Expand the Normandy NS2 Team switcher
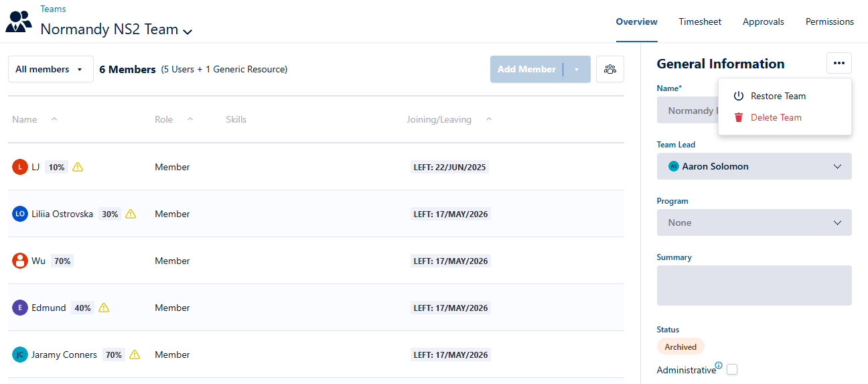Screen dimensions: 868x384 [x=188, y=31]
